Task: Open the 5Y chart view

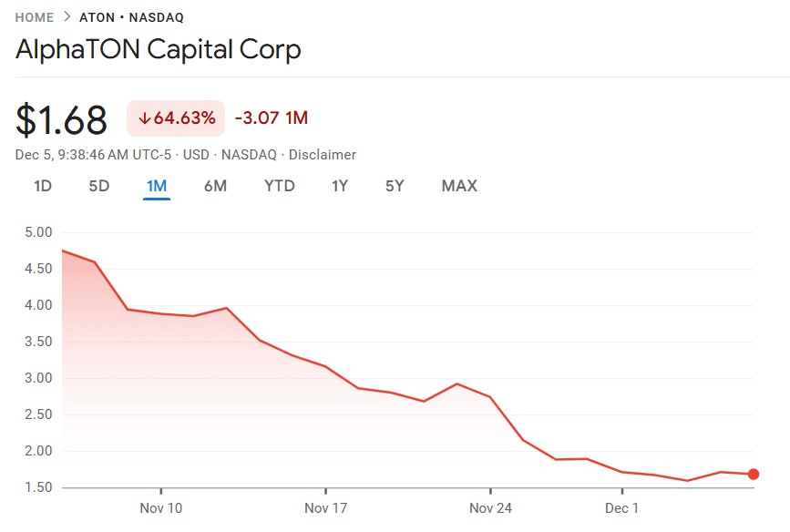Action: (394, 186)
